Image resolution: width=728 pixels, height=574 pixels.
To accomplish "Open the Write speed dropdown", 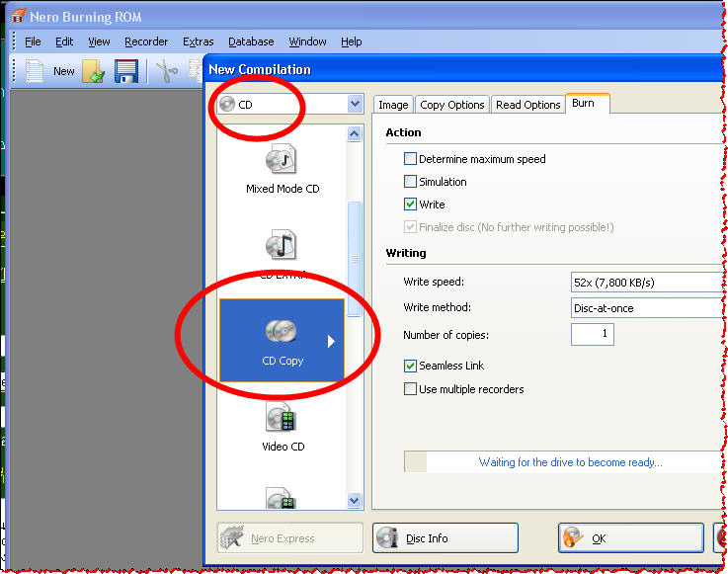I will (x=647, y=283).
